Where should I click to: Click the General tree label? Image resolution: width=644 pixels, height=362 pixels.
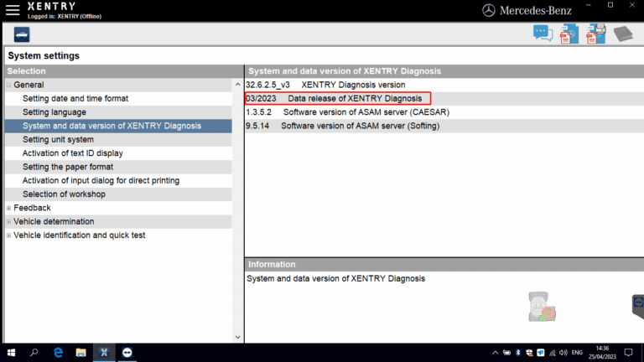[29, 85]
